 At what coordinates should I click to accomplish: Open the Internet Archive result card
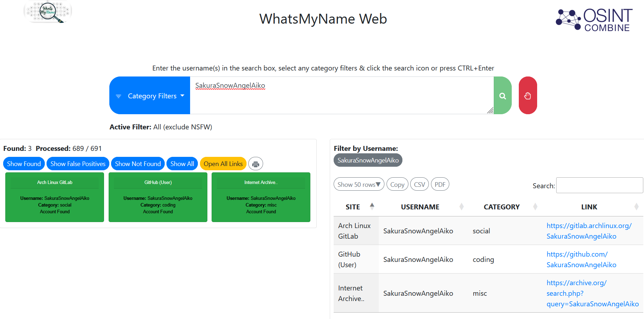261,197
